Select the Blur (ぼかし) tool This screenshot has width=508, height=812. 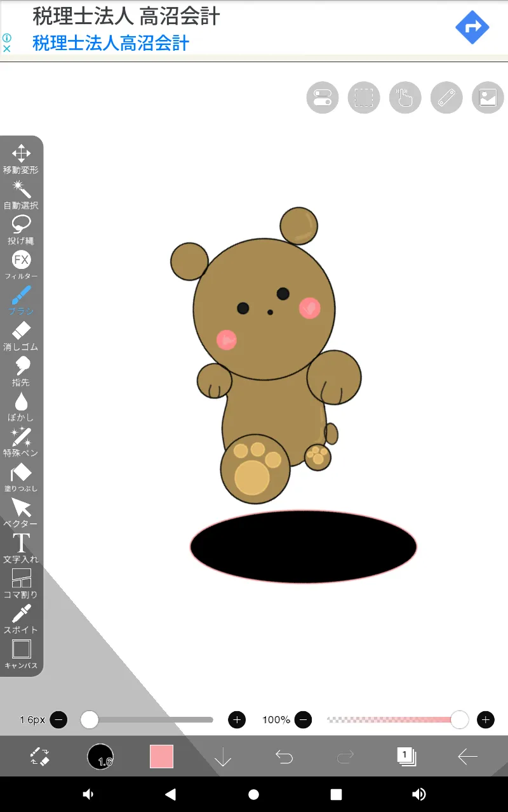tap(21, 407)
